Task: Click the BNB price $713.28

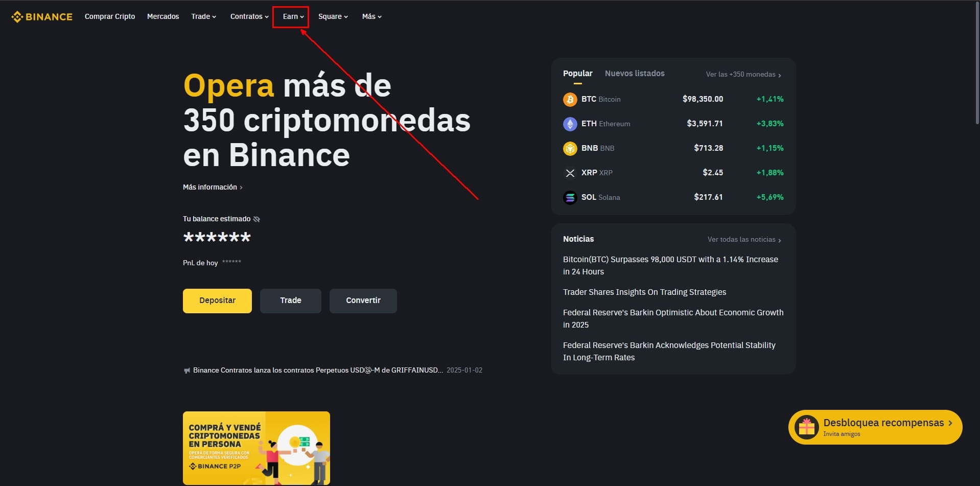Action: click(x=708, y=148)
